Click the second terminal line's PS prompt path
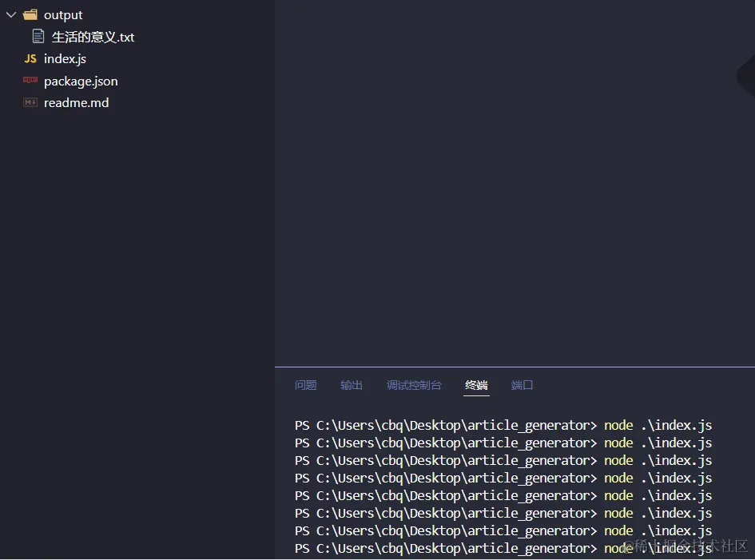The height and width of the screenshot is (560, 755). pyautogui.click(x=446, y=443)
